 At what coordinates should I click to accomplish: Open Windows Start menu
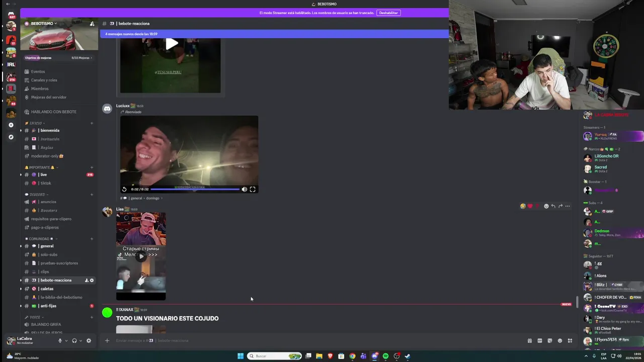point(240,356)
